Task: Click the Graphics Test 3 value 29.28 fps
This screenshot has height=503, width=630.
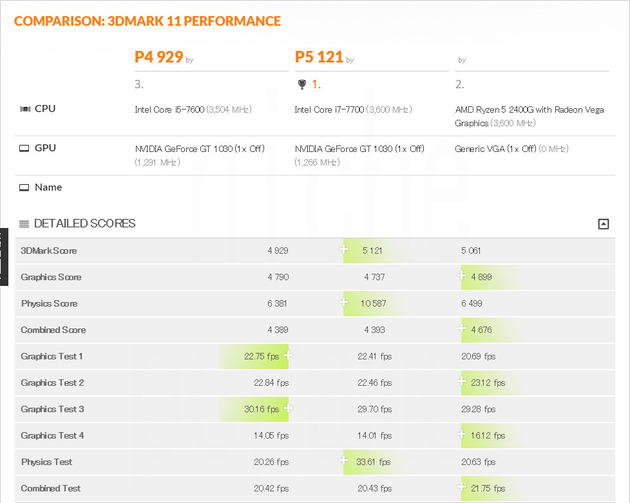Action: [478, 409]
